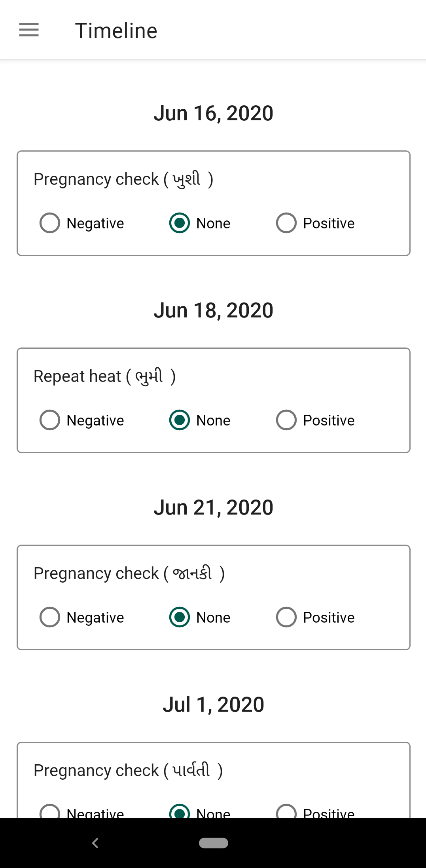This screenshot has width=426, height=868.
Task: Select Positive for Jun 21 pregnancy check
Action: click(x=286, y=617)
